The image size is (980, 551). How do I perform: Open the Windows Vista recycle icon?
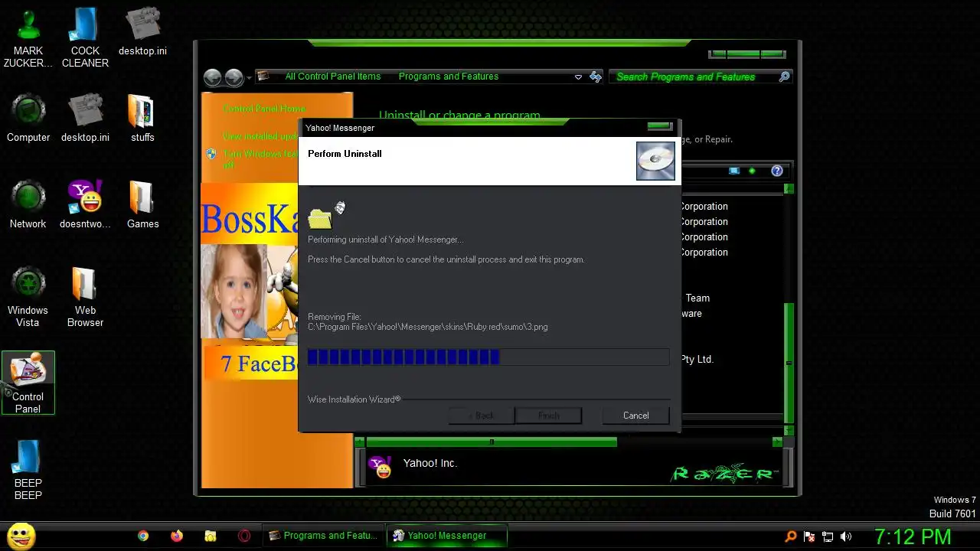tap(28, 297)
